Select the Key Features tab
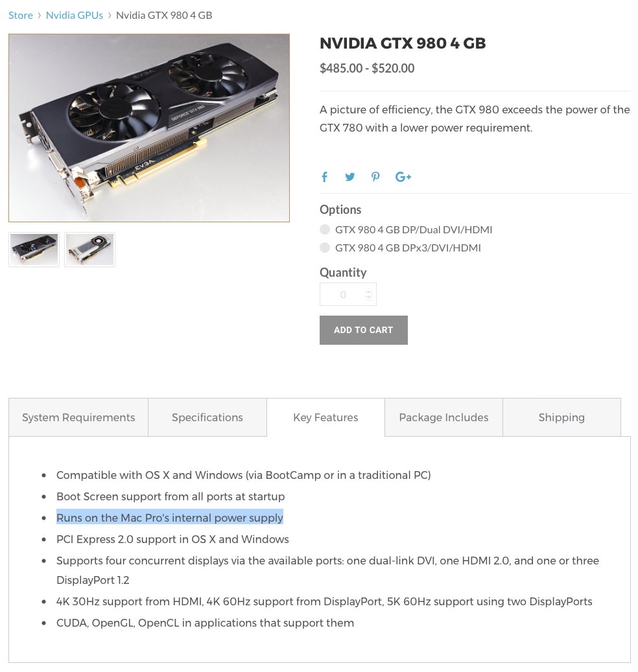The image size is (638, 672). tap(325, 417)
